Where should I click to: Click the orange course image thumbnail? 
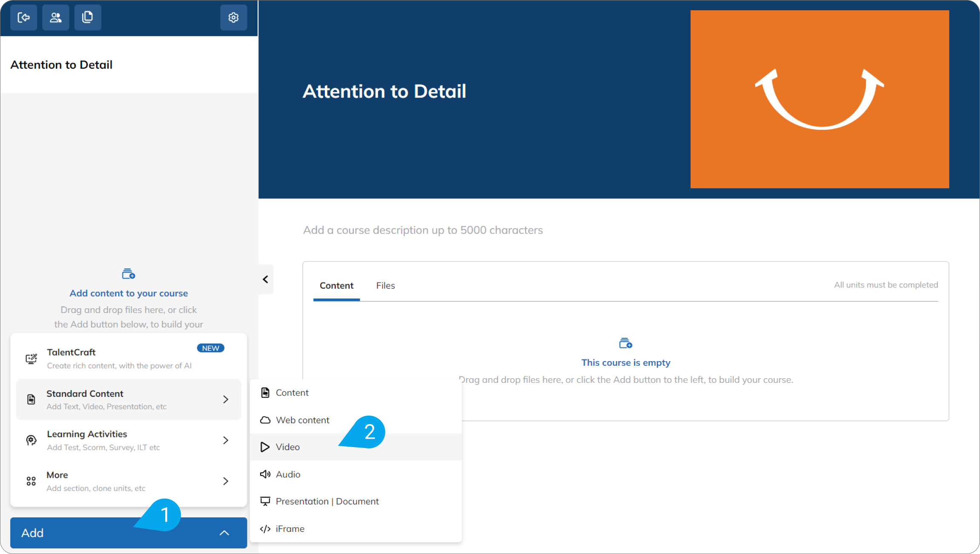820,99
